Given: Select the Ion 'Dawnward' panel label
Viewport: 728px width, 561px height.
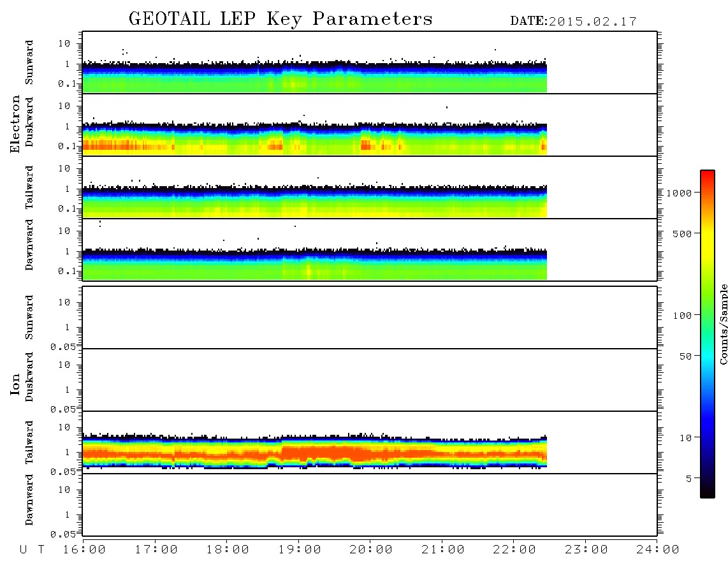Looking at the screenshot, I should (29, 500).
